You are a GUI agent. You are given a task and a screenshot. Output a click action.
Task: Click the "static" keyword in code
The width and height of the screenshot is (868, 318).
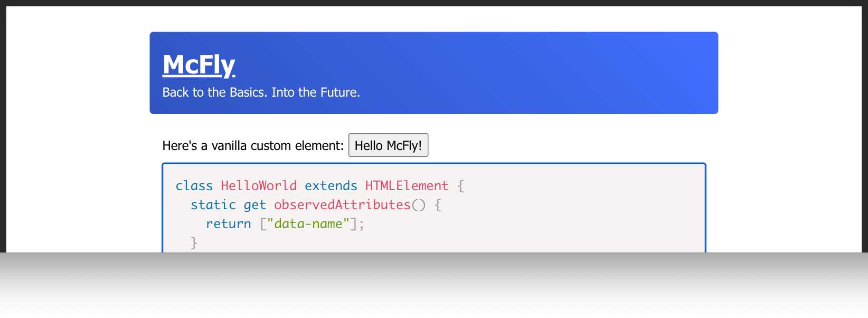click(213, 205)
